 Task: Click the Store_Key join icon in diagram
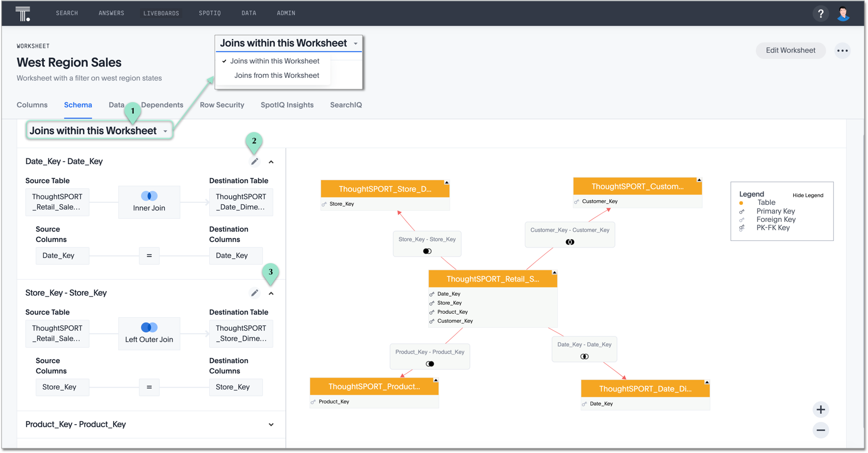(427, 251)
